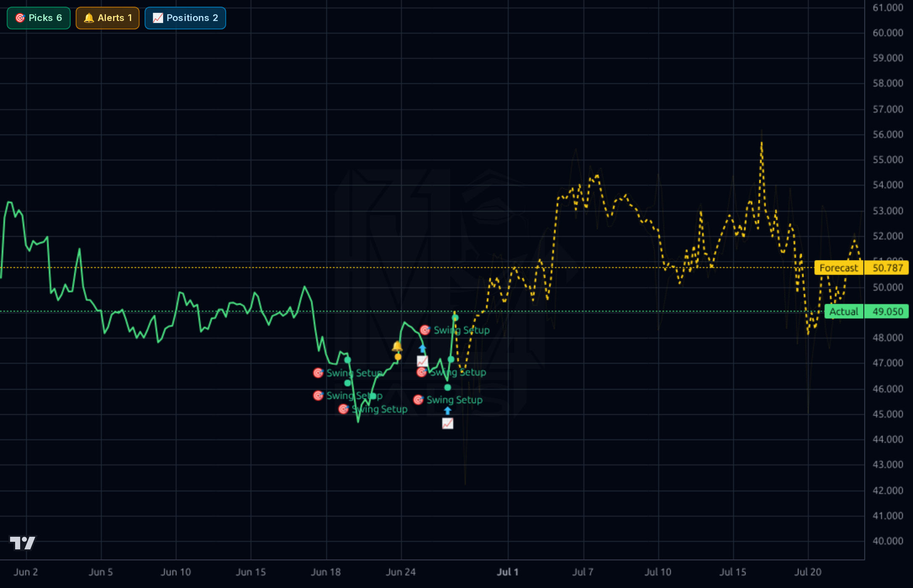
Task: Click the yellow Forecast price label
Action: (x=839, y=268)
